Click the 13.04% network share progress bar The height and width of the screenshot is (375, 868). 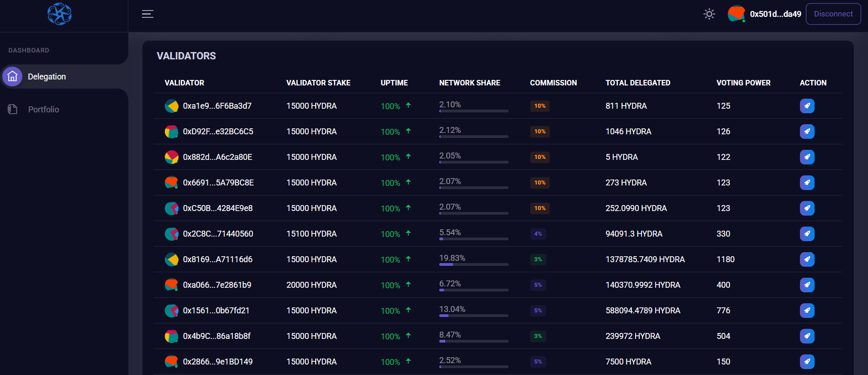474,316
